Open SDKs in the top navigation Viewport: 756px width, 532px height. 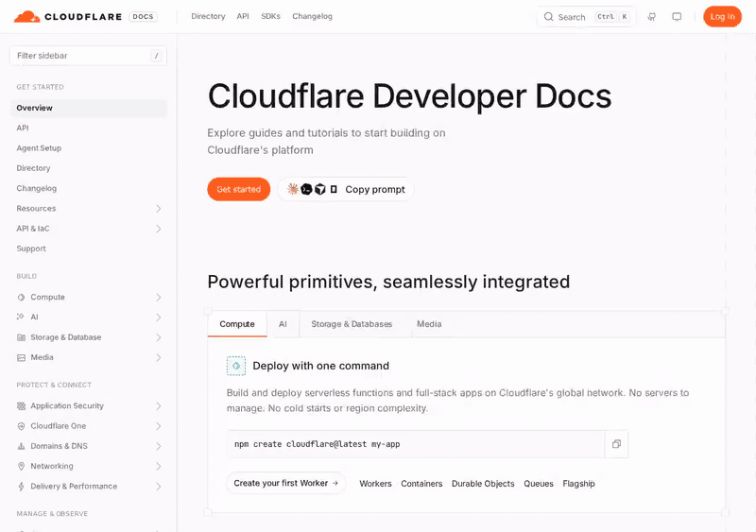click(x=270, y=16)
